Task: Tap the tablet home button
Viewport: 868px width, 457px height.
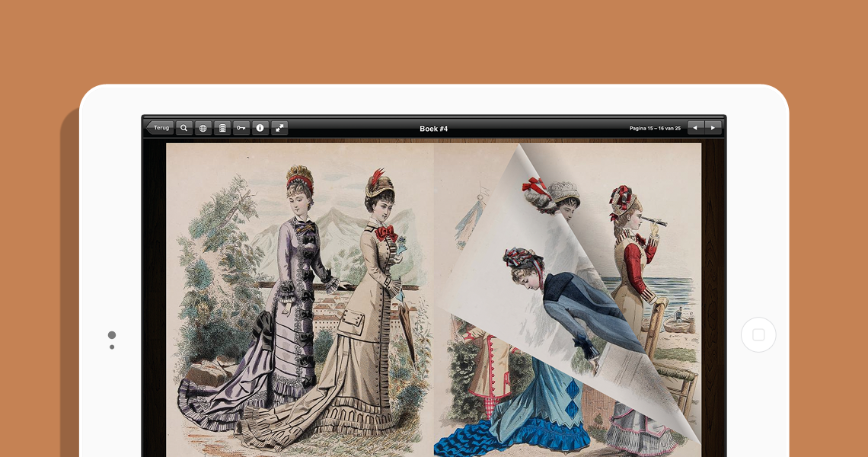Action: [x=758, y=334]
